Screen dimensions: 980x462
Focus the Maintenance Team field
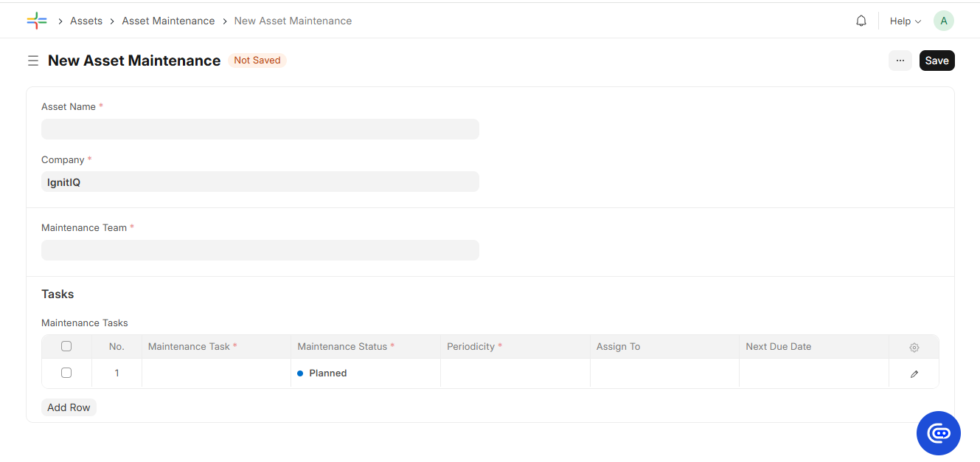point(260,250)
